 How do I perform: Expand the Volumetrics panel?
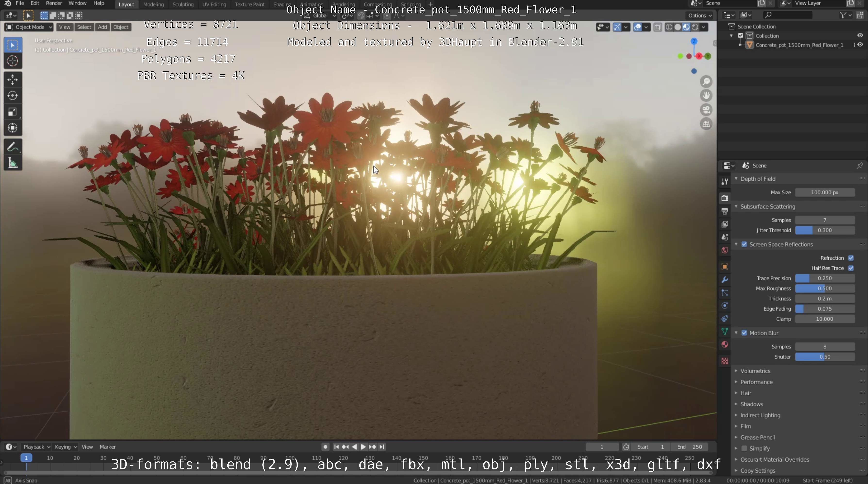tap(755, 371)
